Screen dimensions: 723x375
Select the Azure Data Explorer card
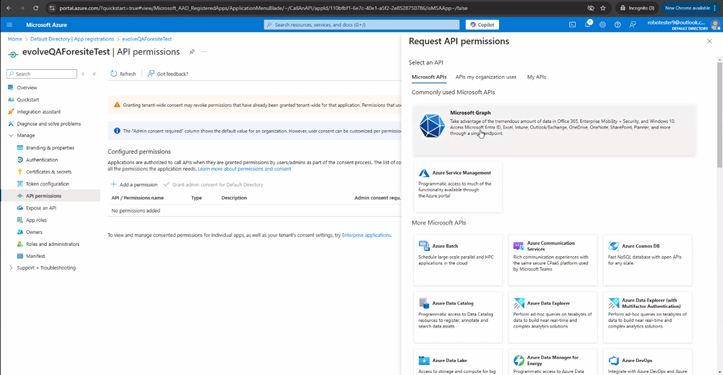pos(552,317)
